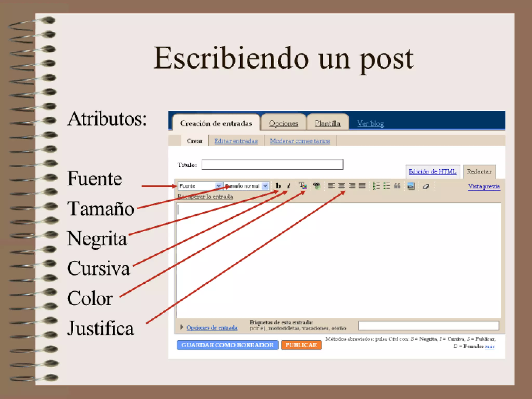The height and width of the screenshot is (399, 532).
Task: Toggle italic (Cursiva) formatting button
Action: pyautogui.click(x=289, y=186)
